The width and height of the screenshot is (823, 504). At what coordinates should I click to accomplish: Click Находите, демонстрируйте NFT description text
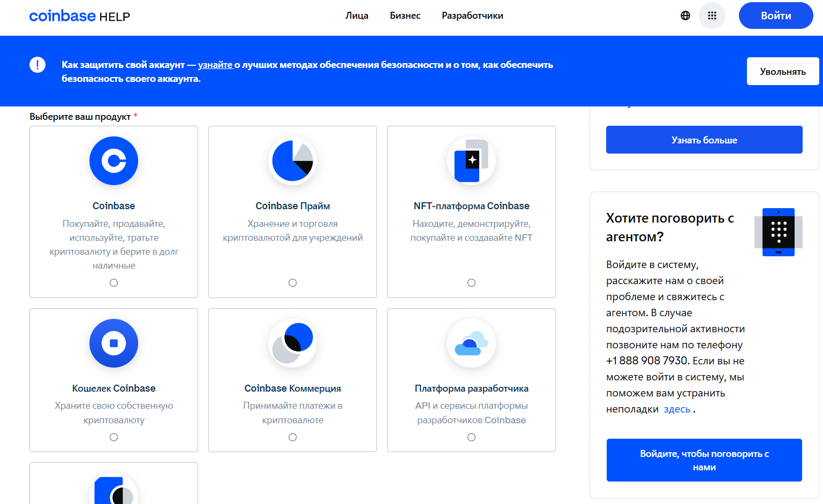pos(471,231)
